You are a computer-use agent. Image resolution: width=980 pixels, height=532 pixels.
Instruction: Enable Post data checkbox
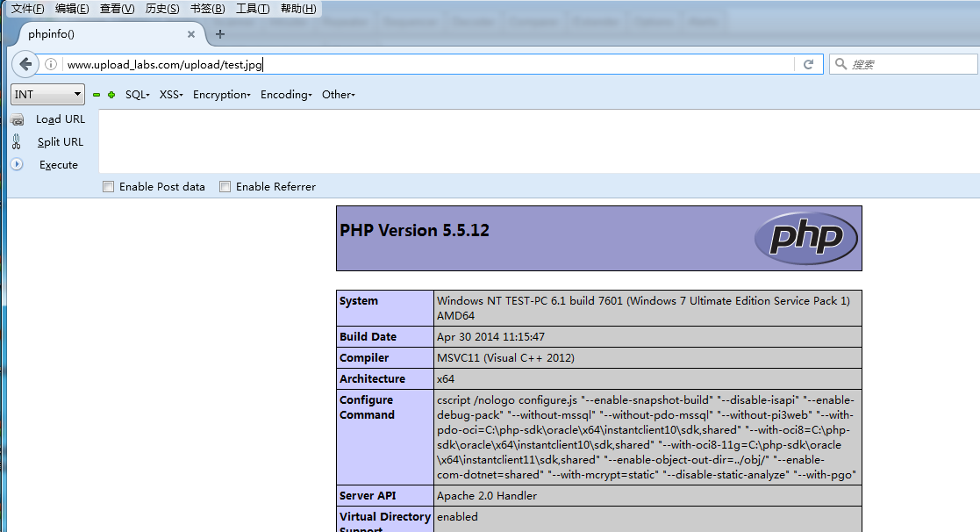[x=109, y=187]
